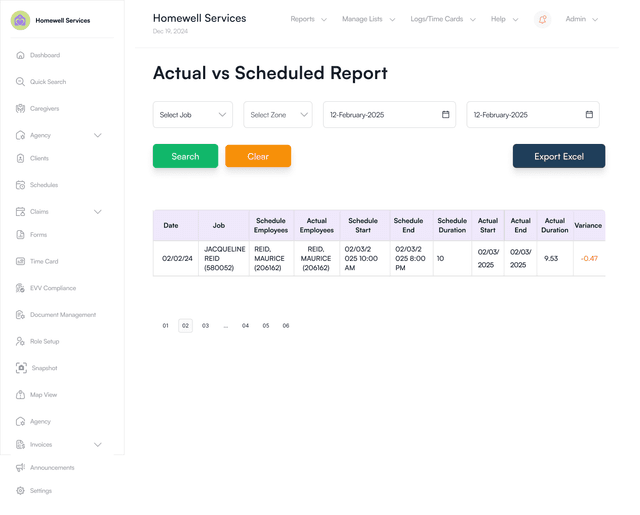The height and width of the screenshot is (515, 640).
Task: Open the Dashboard sidebar icon
Action: click(20, 55)
